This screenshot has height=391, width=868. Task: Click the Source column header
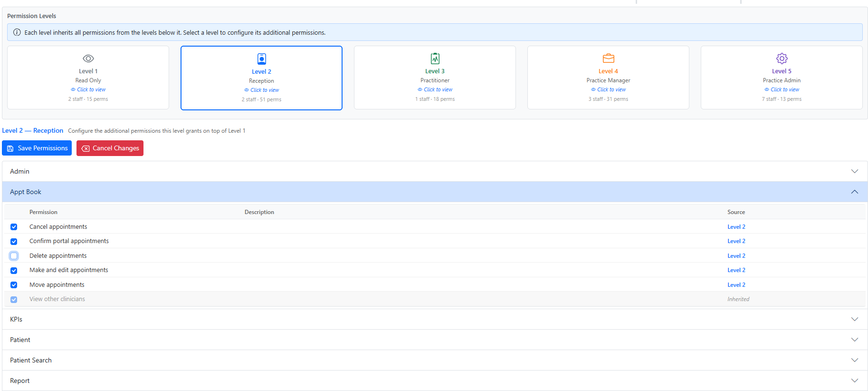point(736,212)
